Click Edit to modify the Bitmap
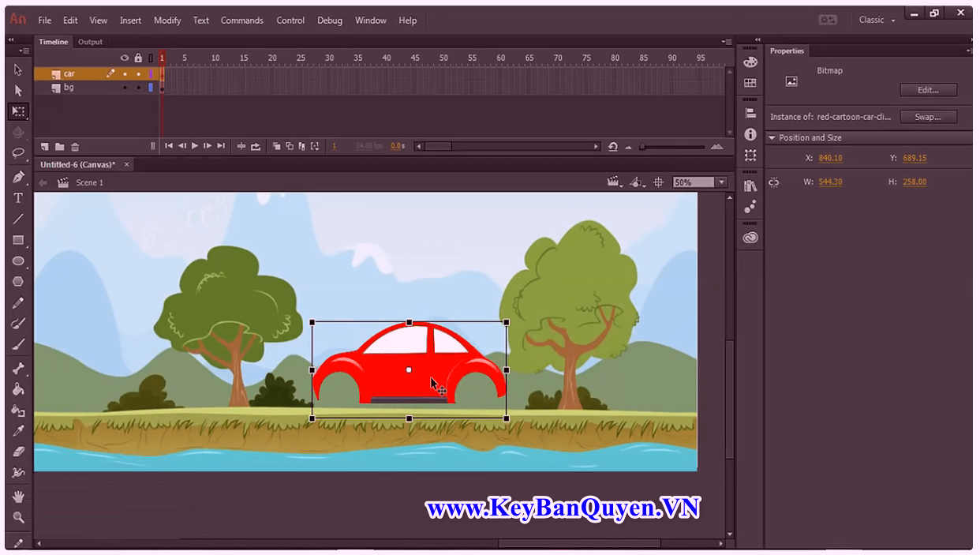Screen dimensions: 980x555 click(928, 89)
